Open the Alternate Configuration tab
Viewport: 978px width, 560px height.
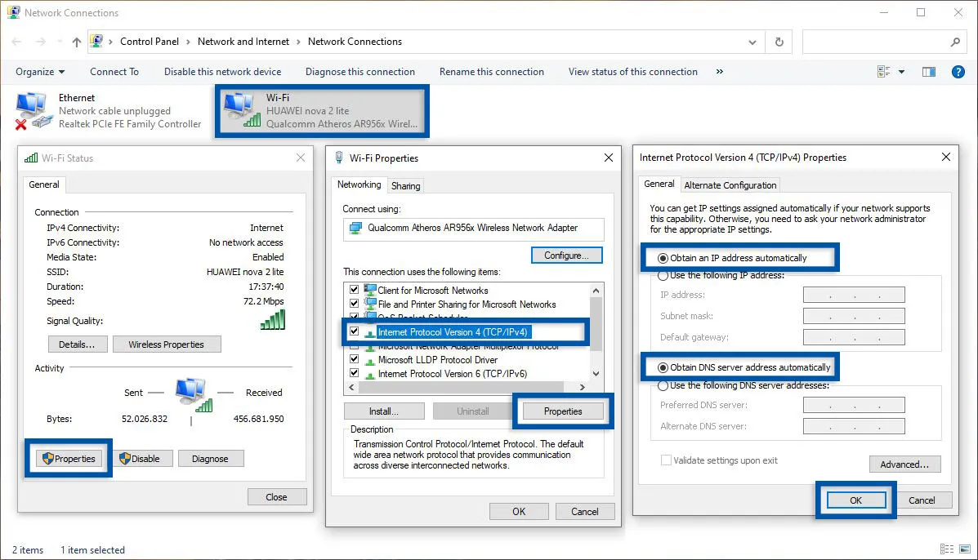[730, 185]
